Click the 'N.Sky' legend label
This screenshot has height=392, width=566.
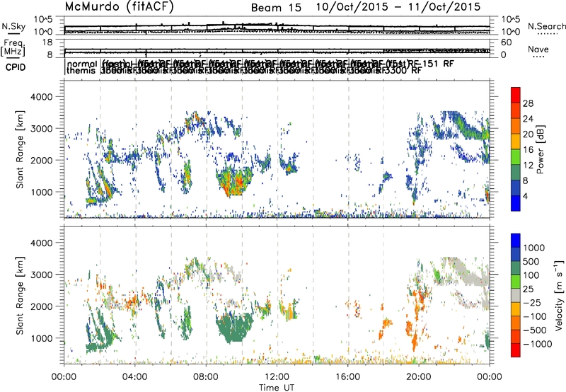click(13, 27)
